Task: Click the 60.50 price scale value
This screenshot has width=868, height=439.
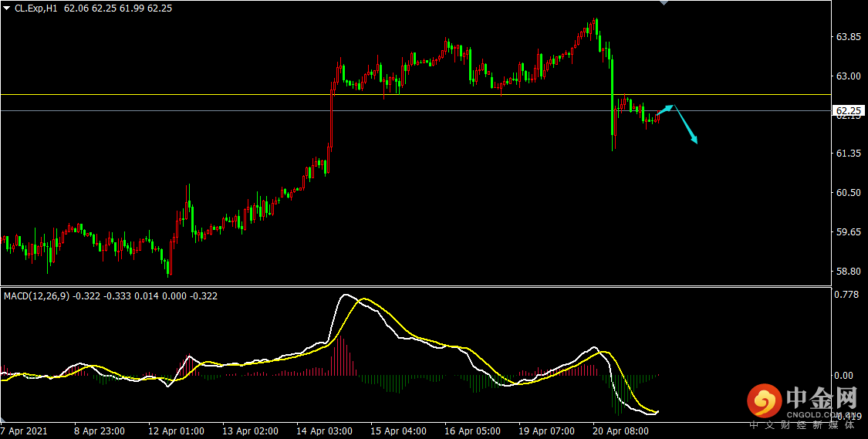Action: tap(848, 193)
